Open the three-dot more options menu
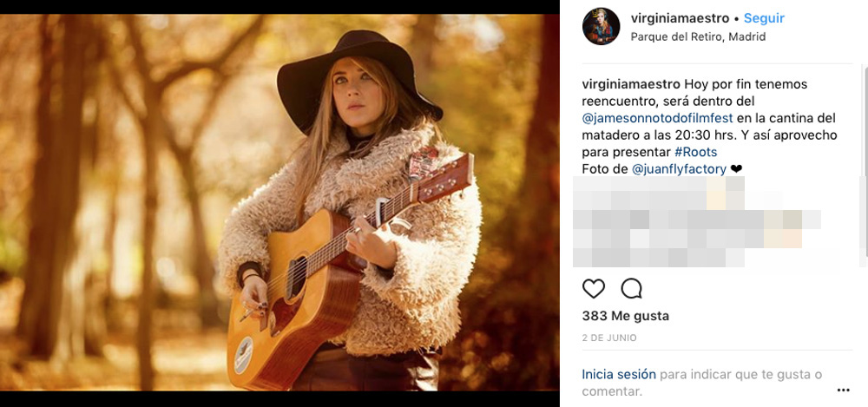The width and height of the screenshot is (868, 407). (843, 390)
